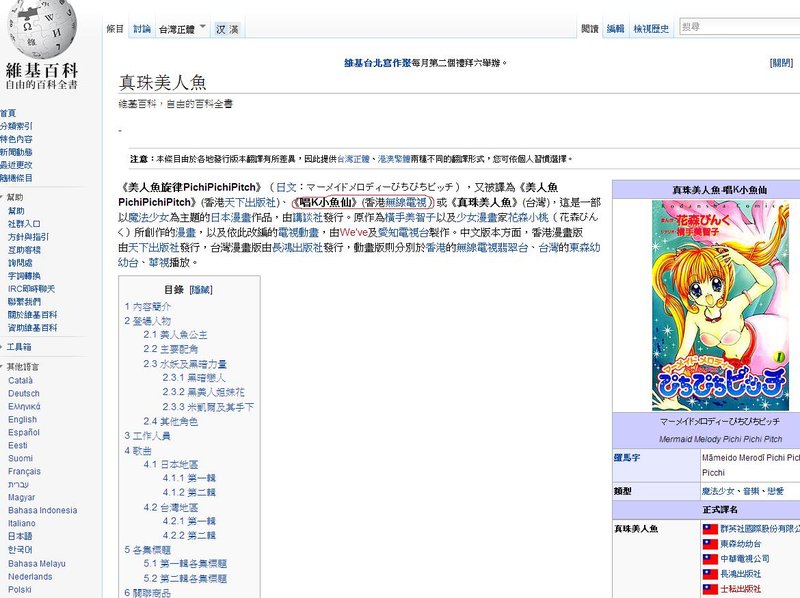Click the 最近更改 sidebar link
The width and height of the screenshot is (800, 598).
pyautogui.click(x=17, y=164)
